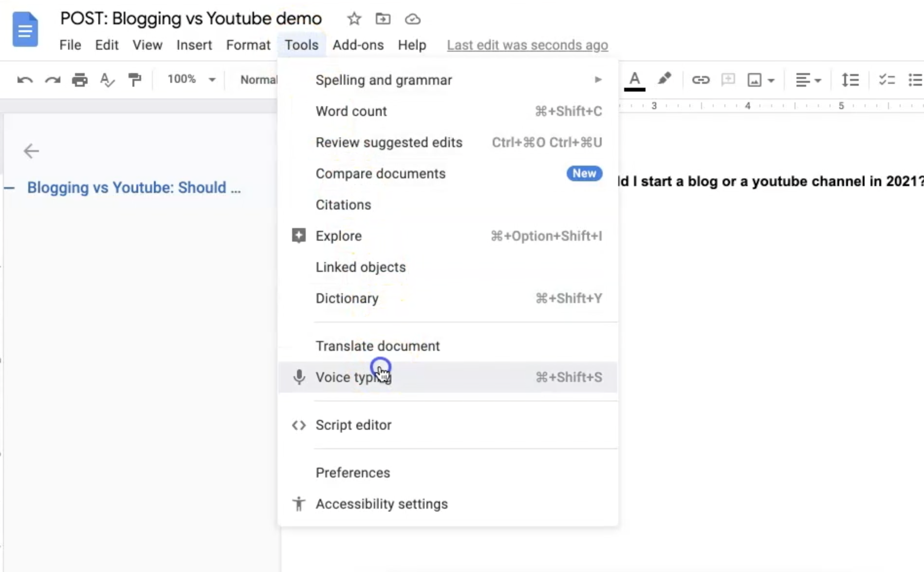The width and height of the screenshot is (924, 572).
Task: Jump to 'Blogging vs Youtube: Should ...' outline heading
Action: point(134,188)
